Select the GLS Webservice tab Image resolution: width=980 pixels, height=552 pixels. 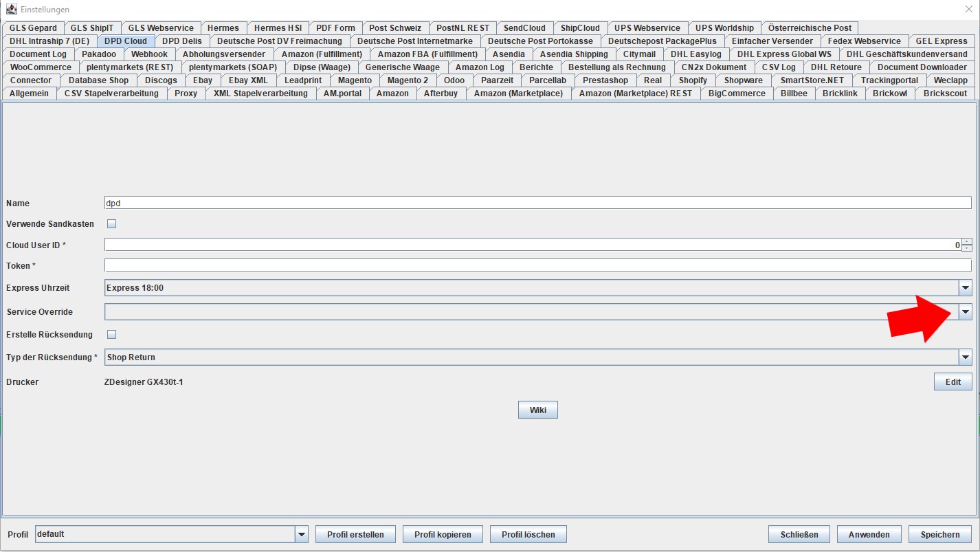tap(162, 28)
